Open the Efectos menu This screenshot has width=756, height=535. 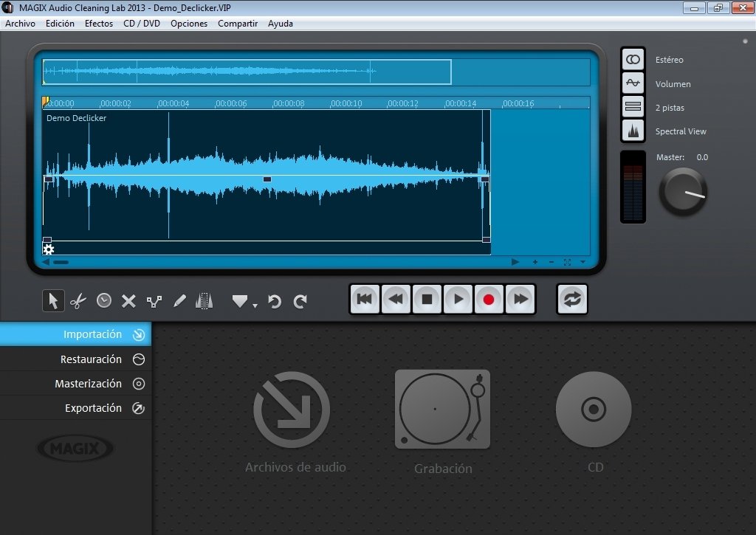pos(99,24)
